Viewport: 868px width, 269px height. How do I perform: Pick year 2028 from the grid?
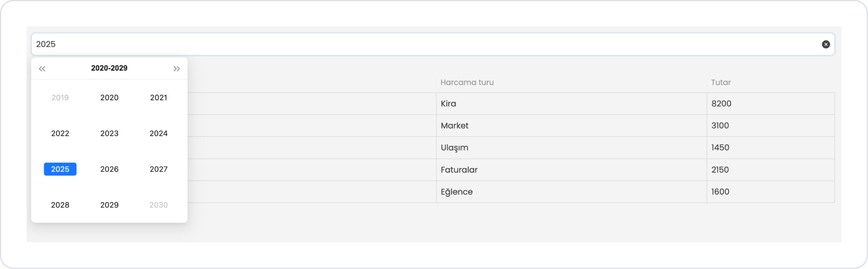[60, 205]
